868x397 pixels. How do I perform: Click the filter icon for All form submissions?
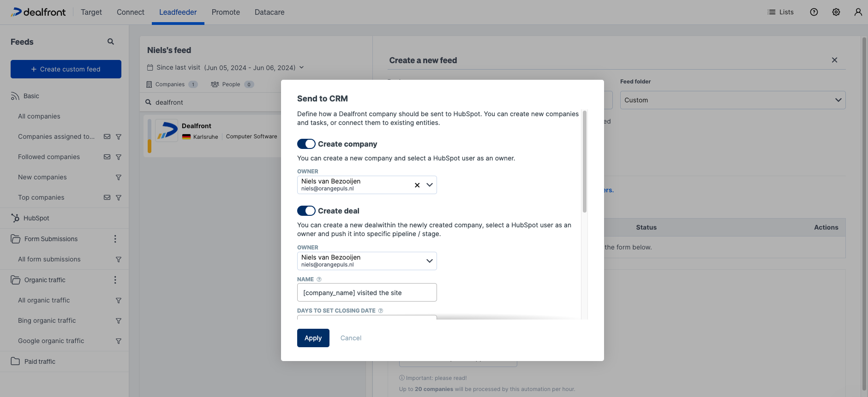[x=119, y=259]
